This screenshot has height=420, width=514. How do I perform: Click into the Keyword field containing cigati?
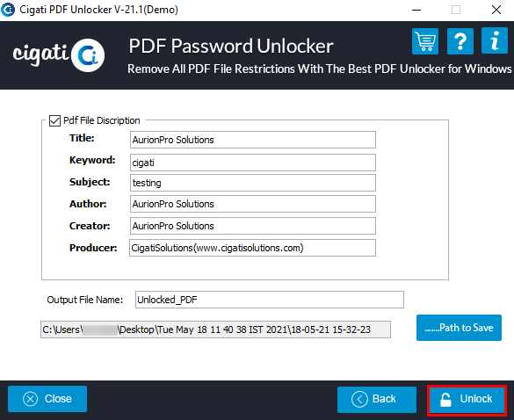pos(253,163)
